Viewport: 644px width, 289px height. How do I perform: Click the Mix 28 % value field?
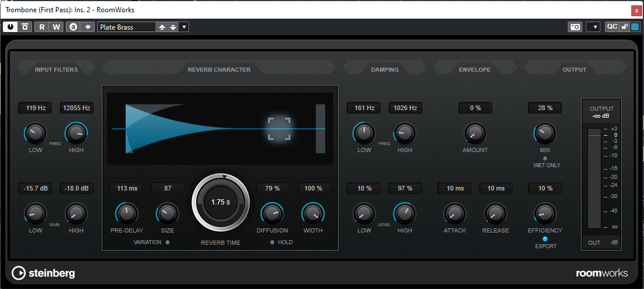[x=545, y=108]
